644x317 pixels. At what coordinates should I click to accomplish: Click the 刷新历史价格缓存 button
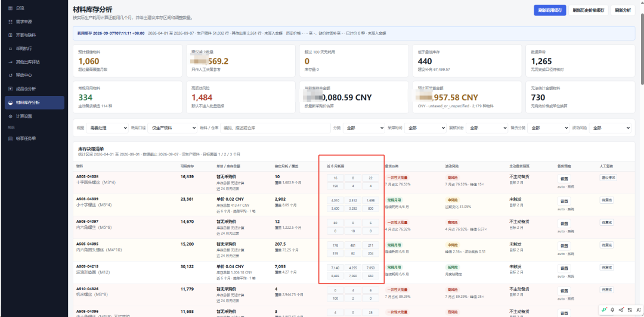(x=589, y=11)
